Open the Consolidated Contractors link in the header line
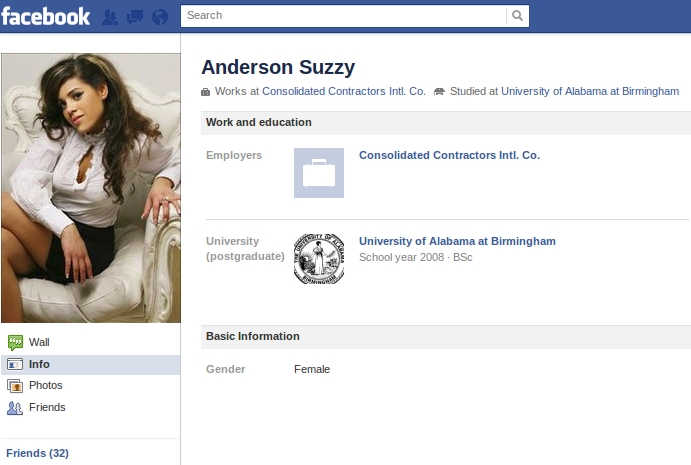This screenshot has width=691, height=465. (x=344, y=91)
